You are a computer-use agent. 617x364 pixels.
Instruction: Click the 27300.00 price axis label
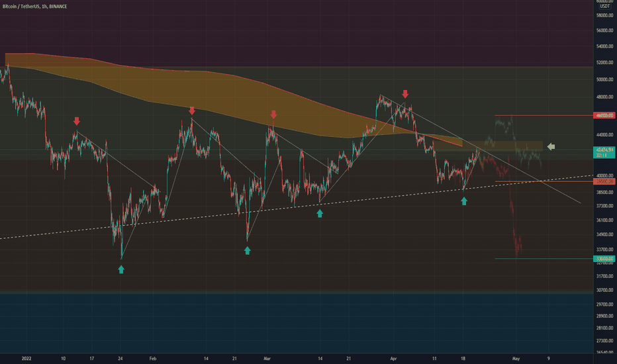pyautogui.click(x=605, y=341)
